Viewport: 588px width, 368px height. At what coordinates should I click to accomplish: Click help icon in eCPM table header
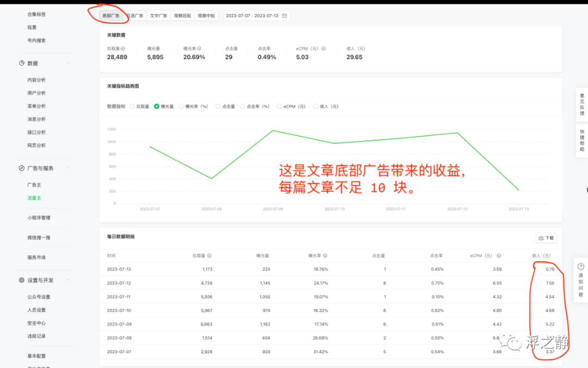[x=499, y=256]
